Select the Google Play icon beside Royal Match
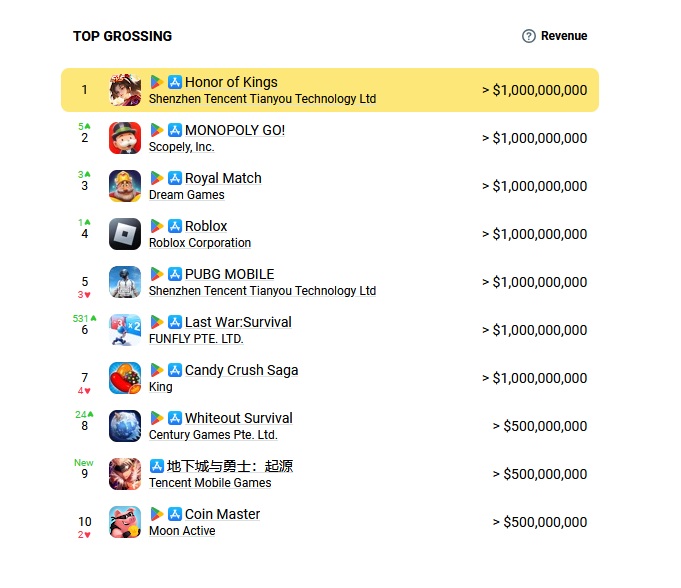 [157, 178]
